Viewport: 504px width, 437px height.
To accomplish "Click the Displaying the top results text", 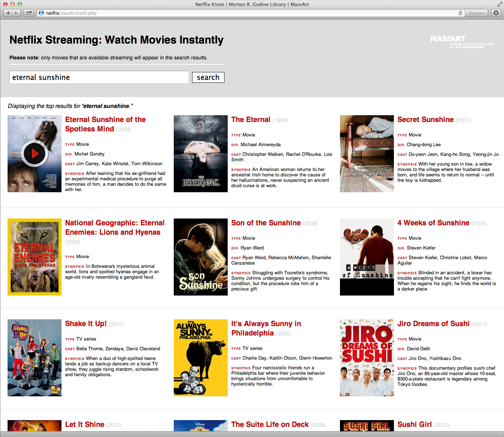I will 71,106.
